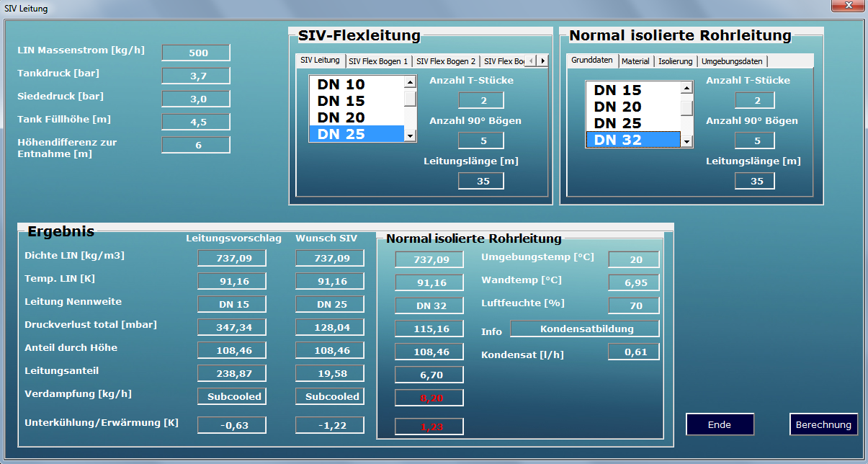Click scroll-up arrow of SIV-Flexleitung DN list

click(410, 82)
